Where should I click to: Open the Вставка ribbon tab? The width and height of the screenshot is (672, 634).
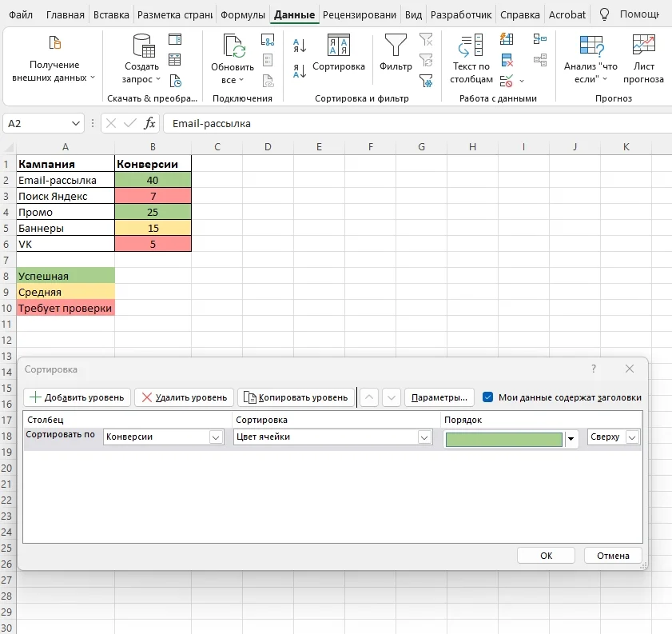point(111,14)
